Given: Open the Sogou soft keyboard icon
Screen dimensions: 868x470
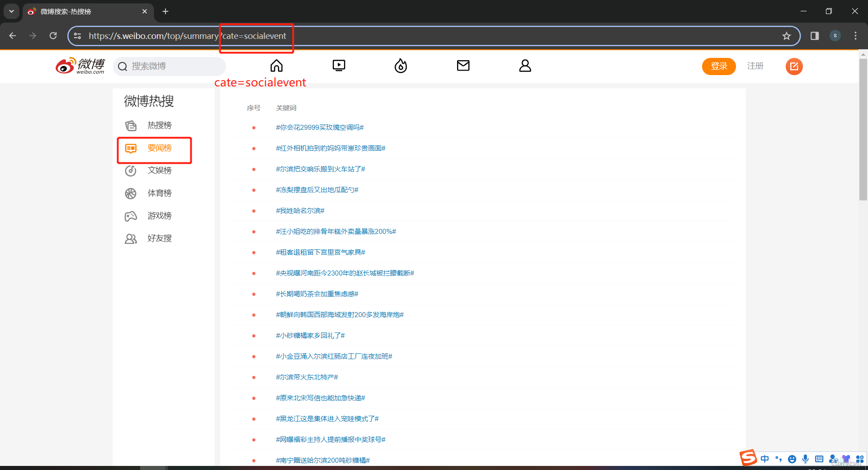Looking at the screenshot, I should [819, 459].
